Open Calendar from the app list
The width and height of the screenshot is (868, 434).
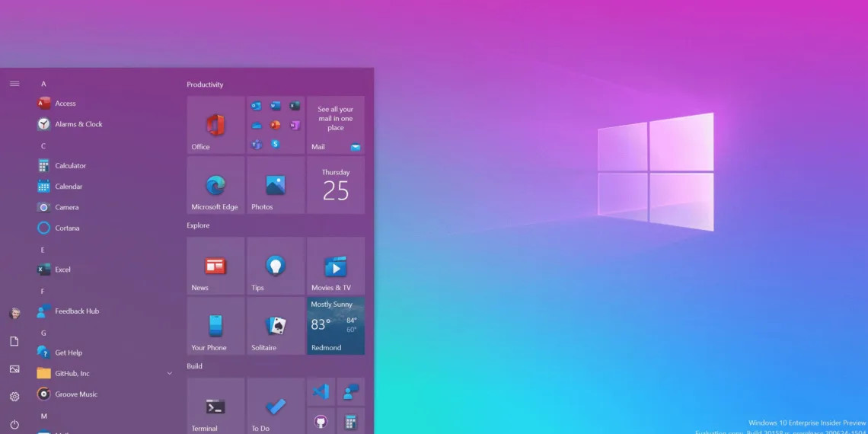(x=105, y=187)
